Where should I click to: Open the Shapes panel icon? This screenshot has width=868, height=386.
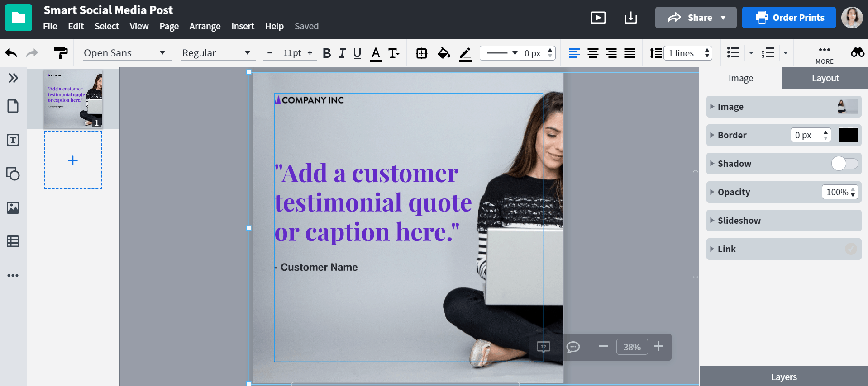coord(13,174)
